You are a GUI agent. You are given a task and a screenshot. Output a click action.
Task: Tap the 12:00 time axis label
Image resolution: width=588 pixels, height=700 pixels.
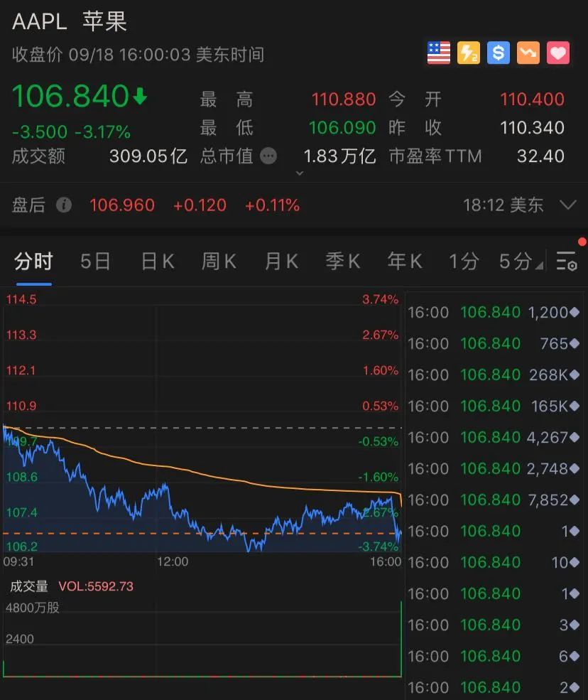173,561
